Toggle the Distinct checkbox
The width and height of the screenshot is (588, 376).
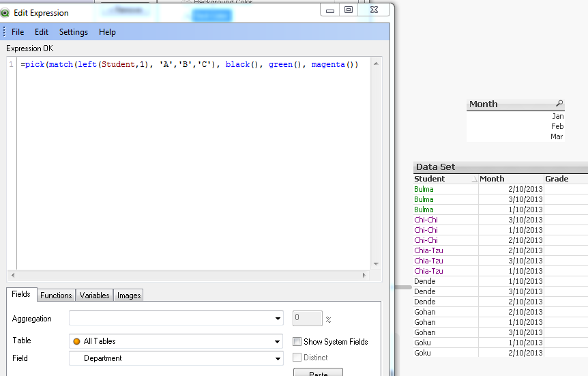pyautogui.click(x=297, y=358)
